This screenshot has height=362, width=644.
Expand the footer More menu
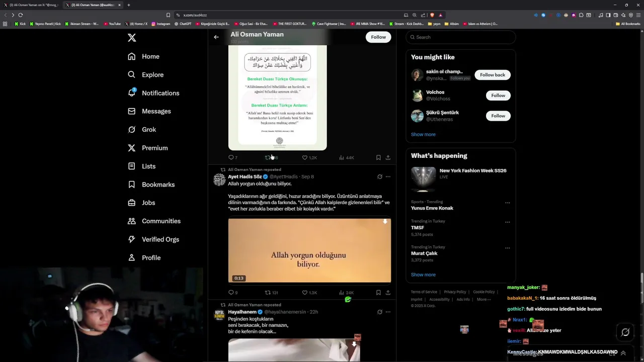[484, 299]
